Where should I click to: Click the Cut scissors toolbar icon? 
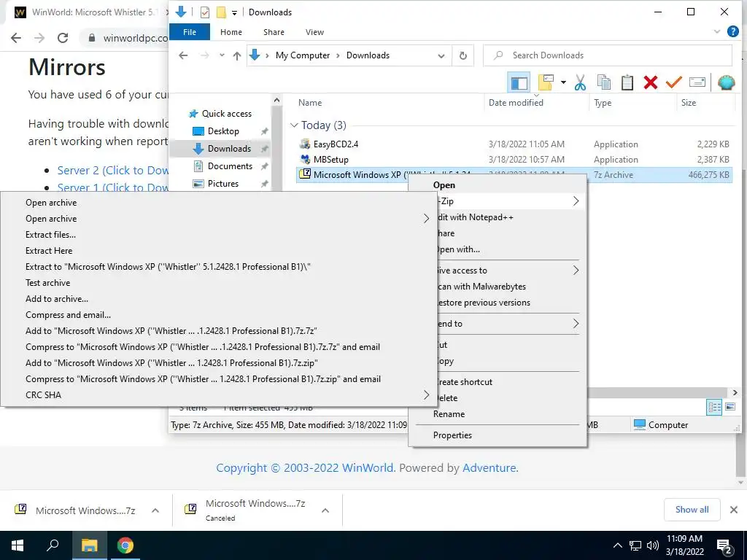(x=580, y=82)
